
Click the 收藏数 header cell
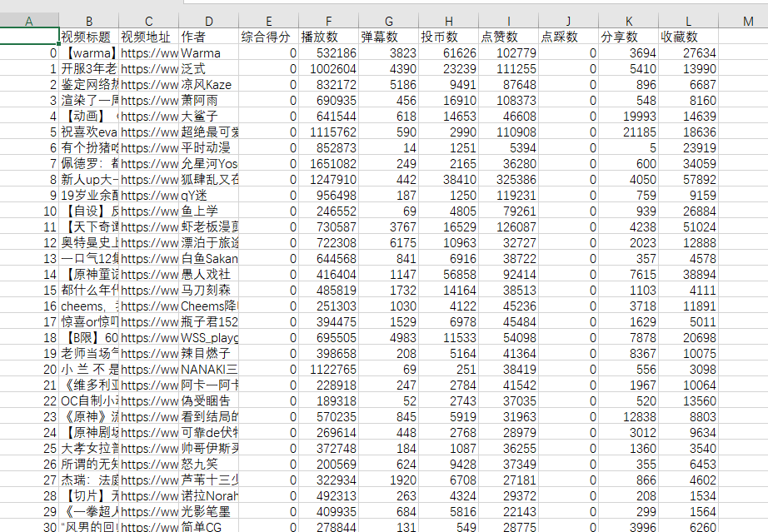click(x=688, y=37)
